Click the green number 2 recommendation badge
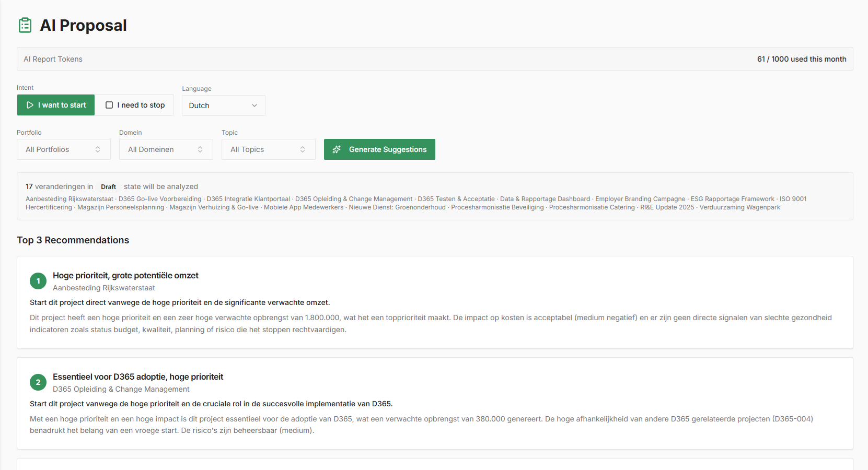The width and height of the screenshot is (868, 470). tap(38, 382)
